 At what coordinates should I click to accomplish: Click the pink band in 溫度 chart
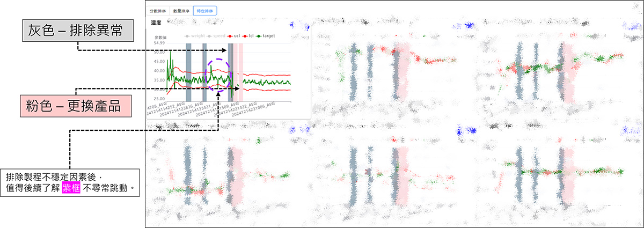[x=238, y=72]
